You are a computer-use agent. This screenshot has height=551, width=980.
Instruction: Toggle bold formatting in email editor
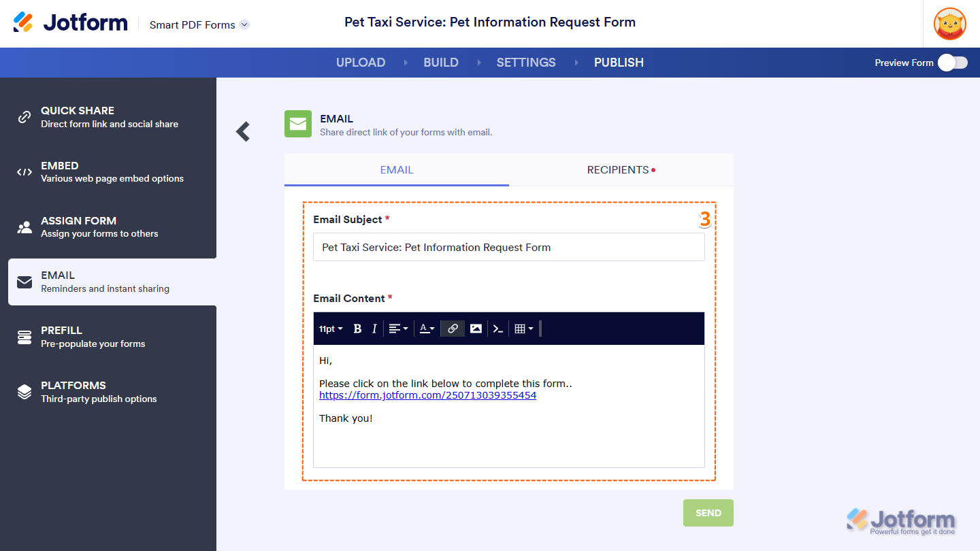click(357, 329)
